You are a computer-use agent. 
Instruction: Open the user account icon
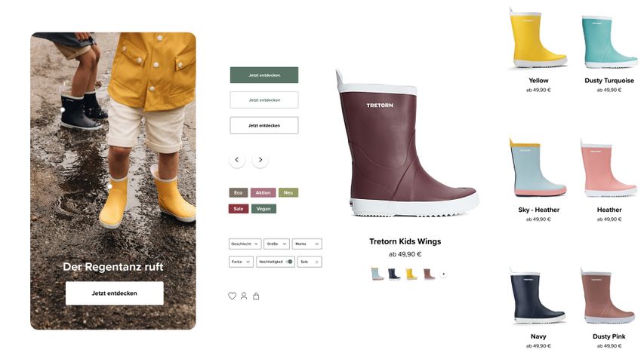pyautogui.click(x=244, y=296)
